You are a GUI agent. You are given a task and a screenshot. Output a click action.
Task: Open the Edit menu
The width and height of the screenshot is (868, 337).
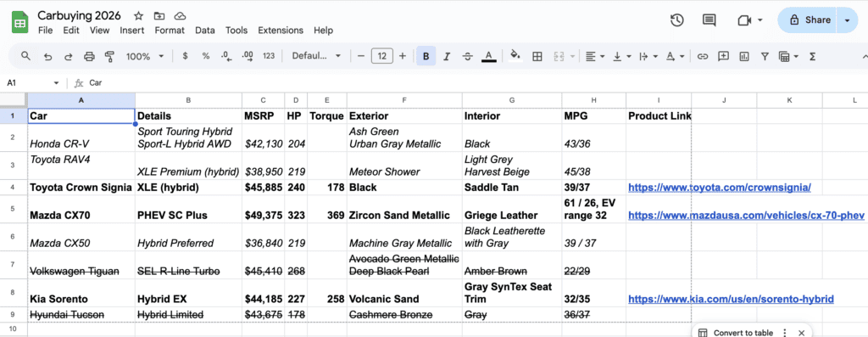tap(71, 31)
